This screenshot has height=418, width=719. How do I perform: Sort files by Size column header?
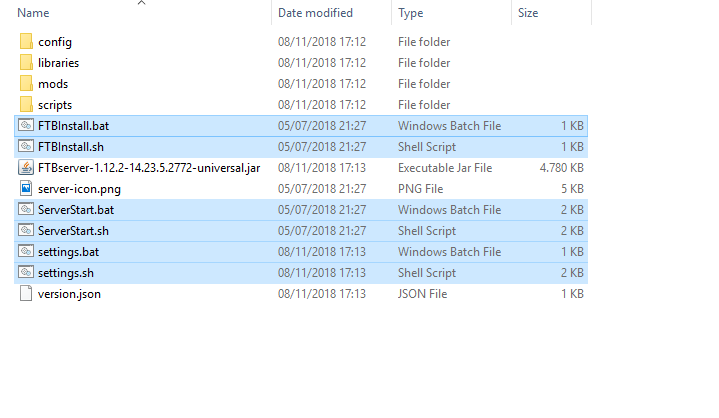[528, 13]
